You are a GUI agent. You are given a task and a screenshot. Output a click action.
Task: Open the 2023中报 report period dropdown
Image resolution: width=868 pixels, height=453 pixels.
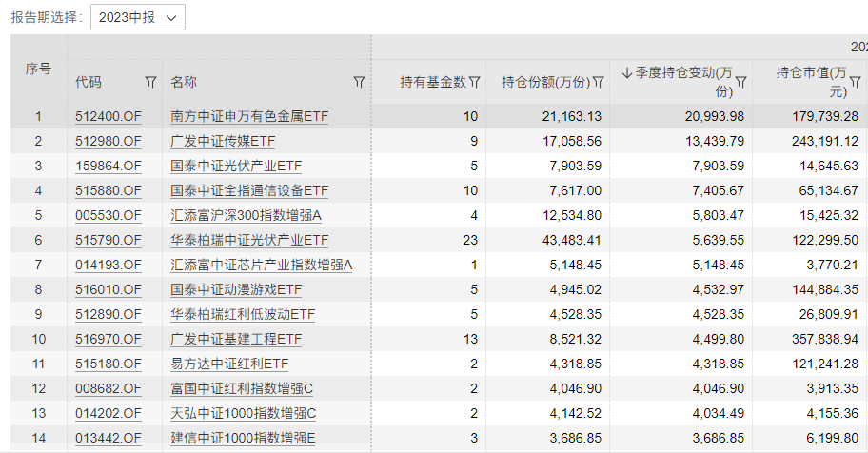138,17
